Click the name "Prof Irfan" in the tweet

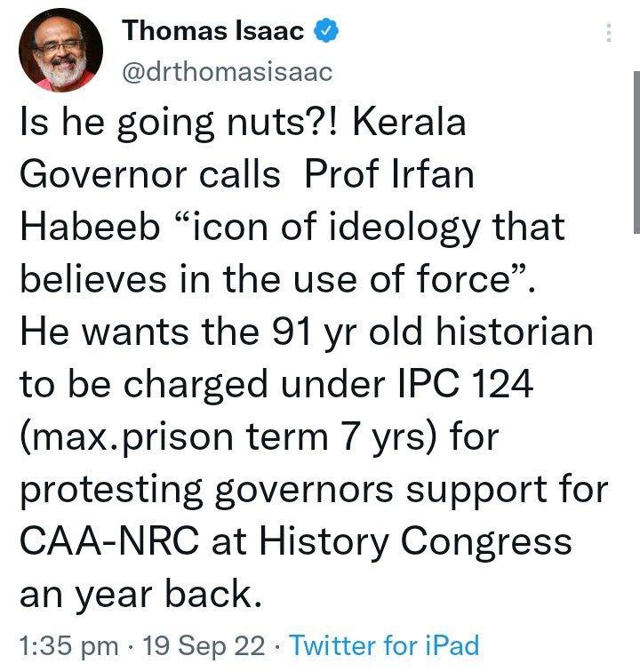[x=390, y=175]
